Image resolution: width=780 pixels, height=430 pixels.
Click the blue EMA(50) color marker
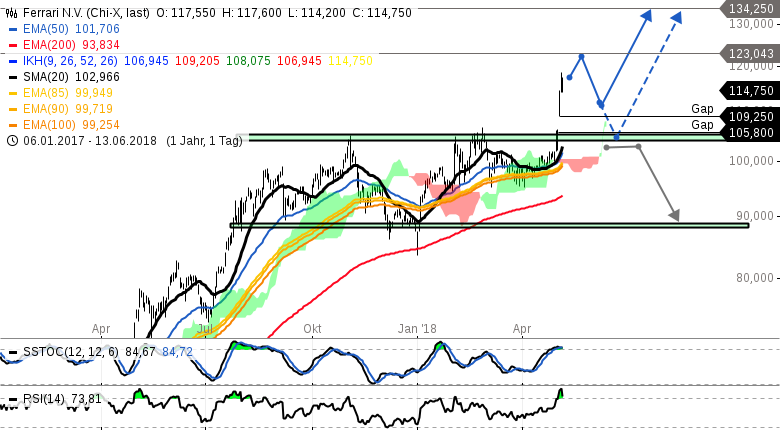[x=13, y=29]
